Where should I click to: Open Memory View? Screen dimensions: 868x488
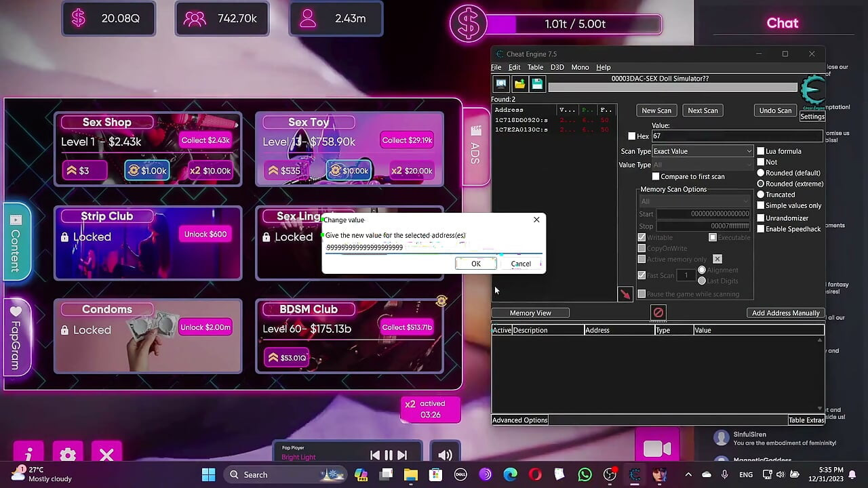coord(530,313)
